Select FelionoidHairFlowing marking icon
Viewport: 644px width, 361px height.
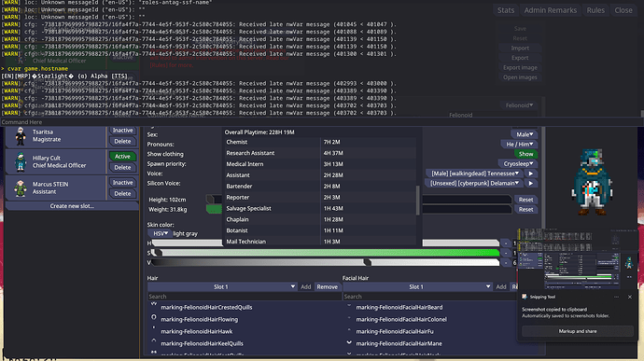tap(154, 318)
